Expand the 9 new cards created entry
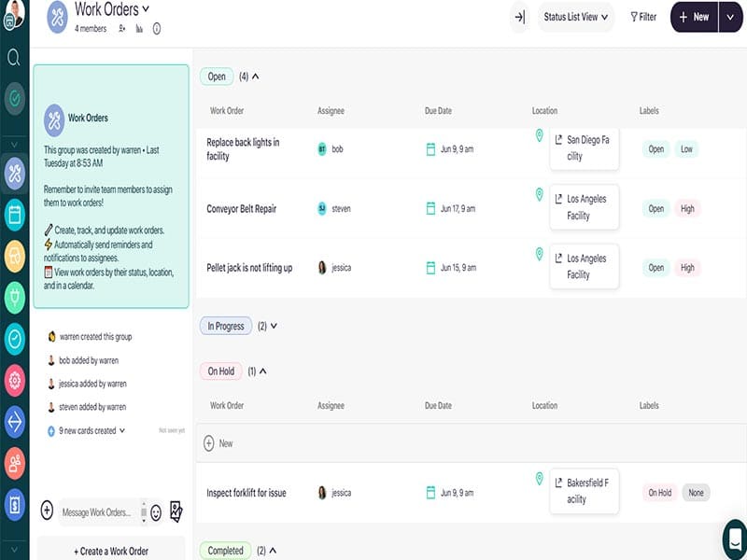 (x=121, y=430)
